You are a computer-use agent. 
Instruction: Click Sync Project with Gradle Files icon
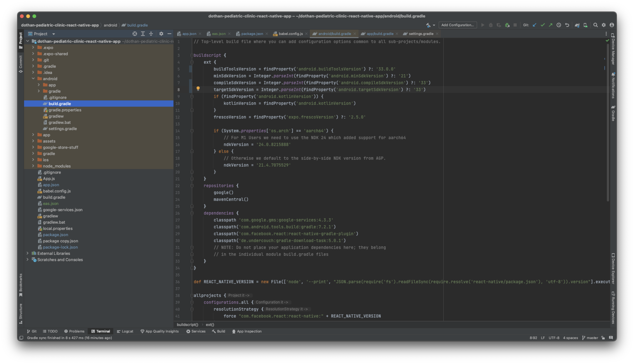point(577,25)
